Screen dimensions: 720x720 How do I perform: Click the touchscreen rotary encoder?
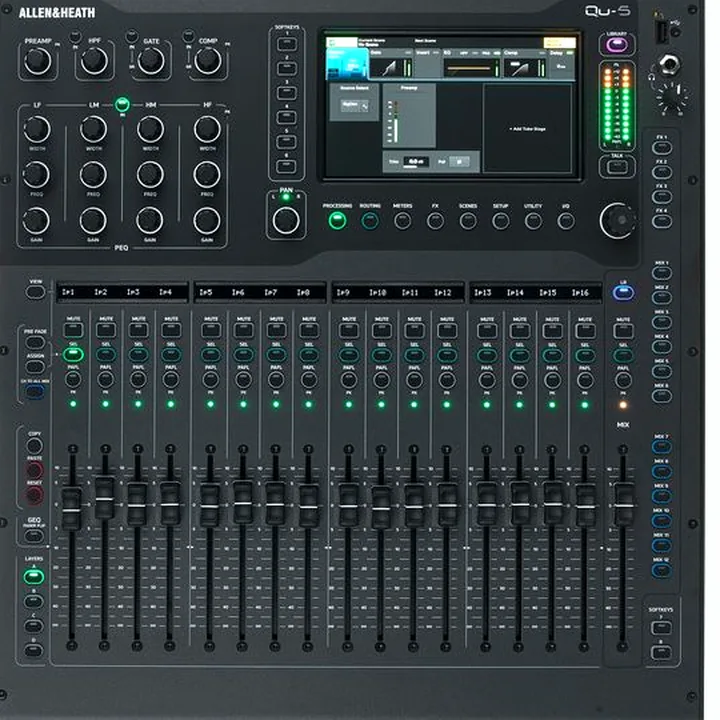click(x=618, y=221)
